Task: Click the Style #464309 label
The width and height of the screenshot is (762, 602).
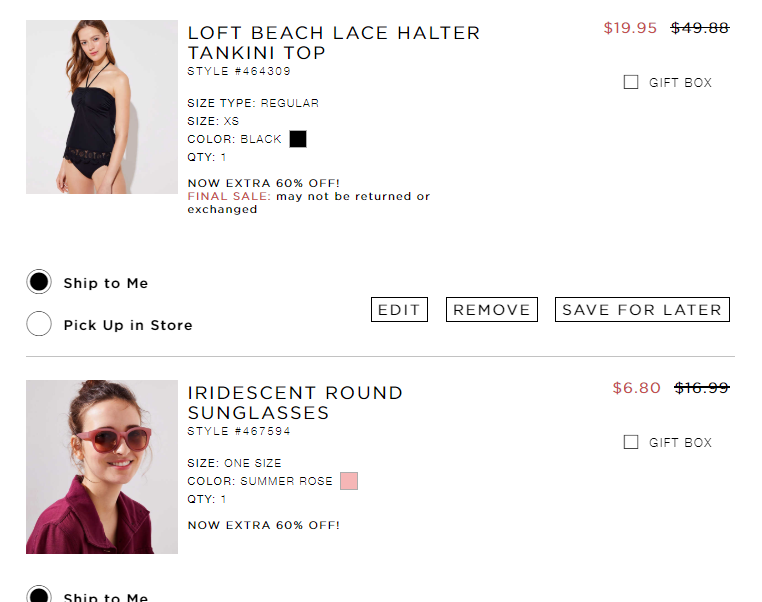Action: click(239, 72)
